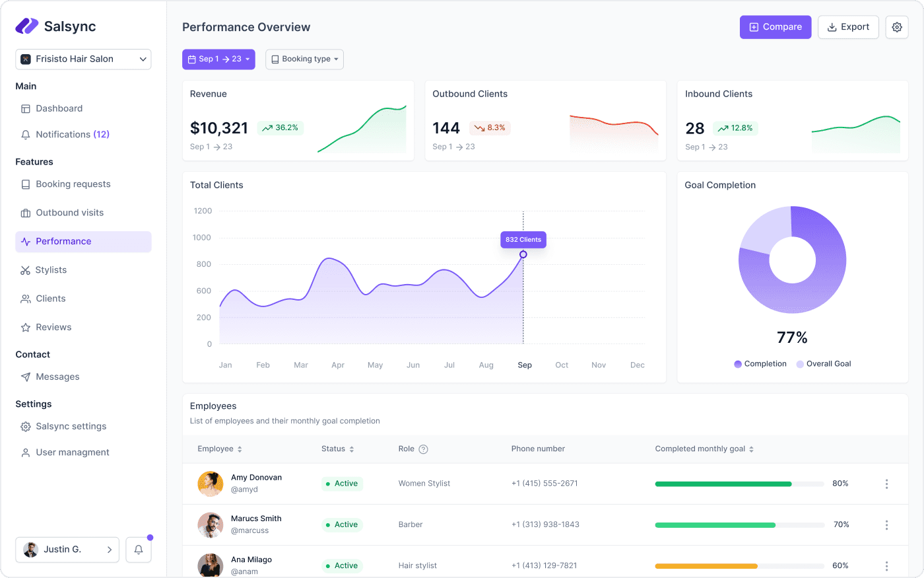Click the 832 Clients chart tooltip
This screenshot has height=578, width=924.
523,240
